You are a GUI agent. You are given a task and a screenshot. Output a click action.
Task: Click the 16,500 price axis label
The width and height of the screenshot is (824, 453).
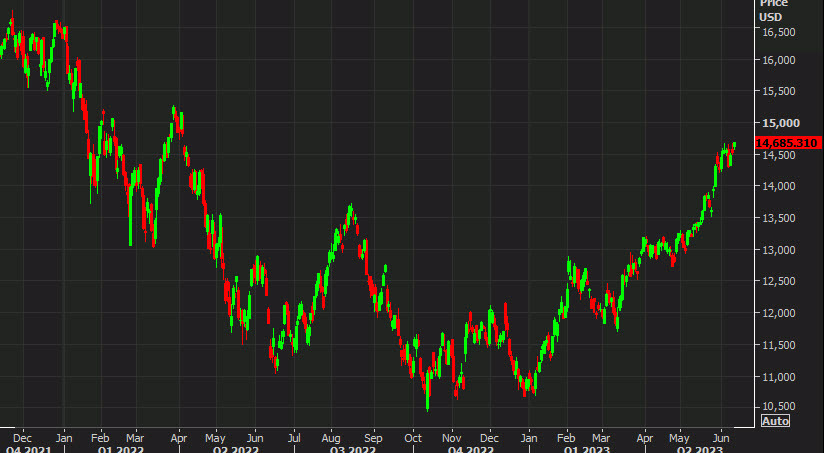(778, 33)
